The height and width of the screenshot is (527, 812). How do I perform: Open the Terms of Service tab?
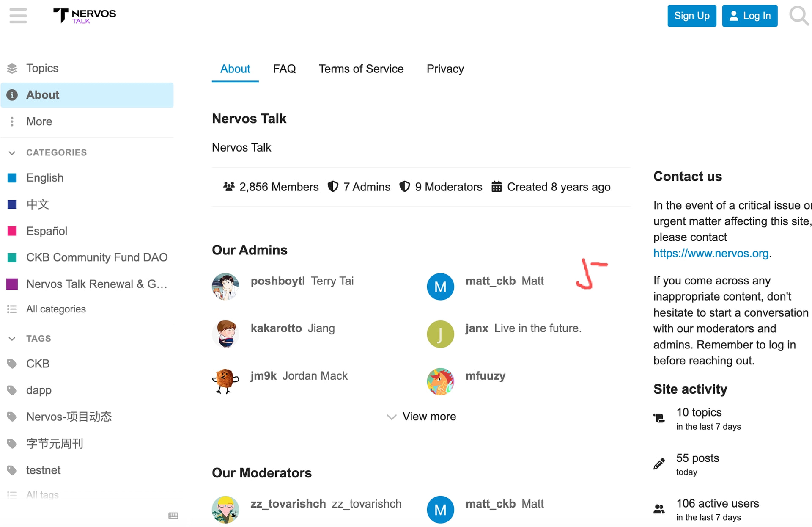coord(361,69)
